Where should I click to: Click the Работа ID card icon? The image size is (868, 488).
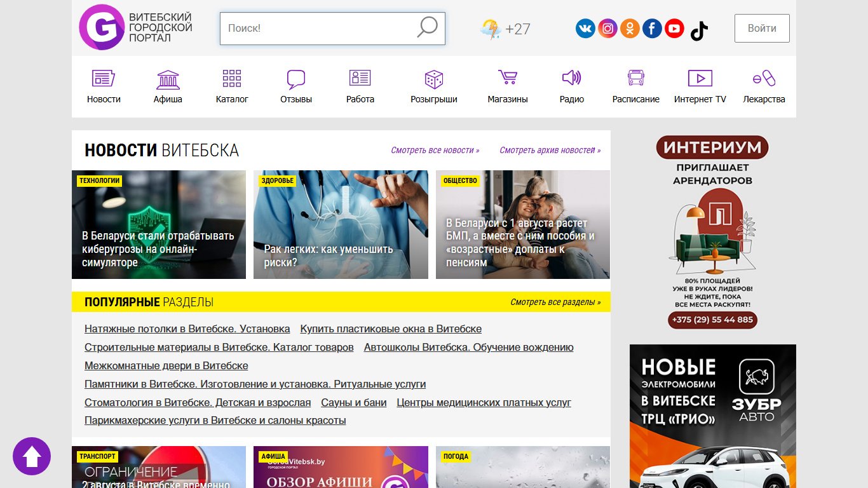pyautogui.click(x=360, y=78)
